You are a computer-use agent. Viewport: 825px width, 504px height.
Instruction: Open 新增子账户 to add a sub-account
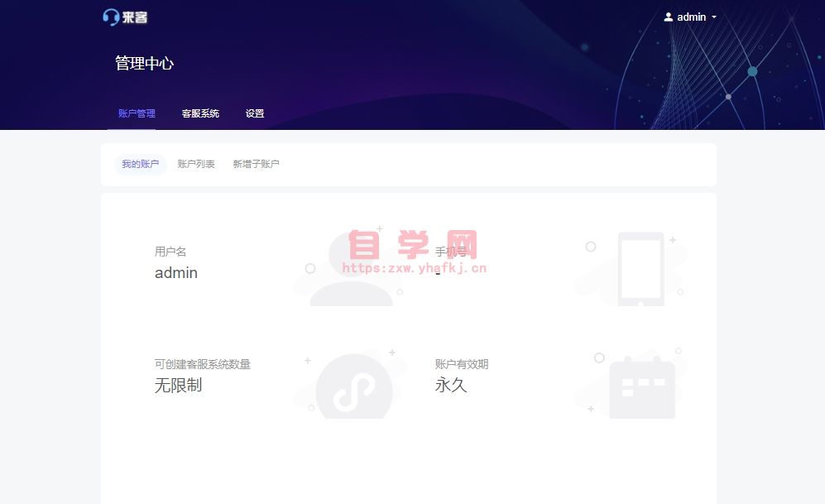[256, 164]
